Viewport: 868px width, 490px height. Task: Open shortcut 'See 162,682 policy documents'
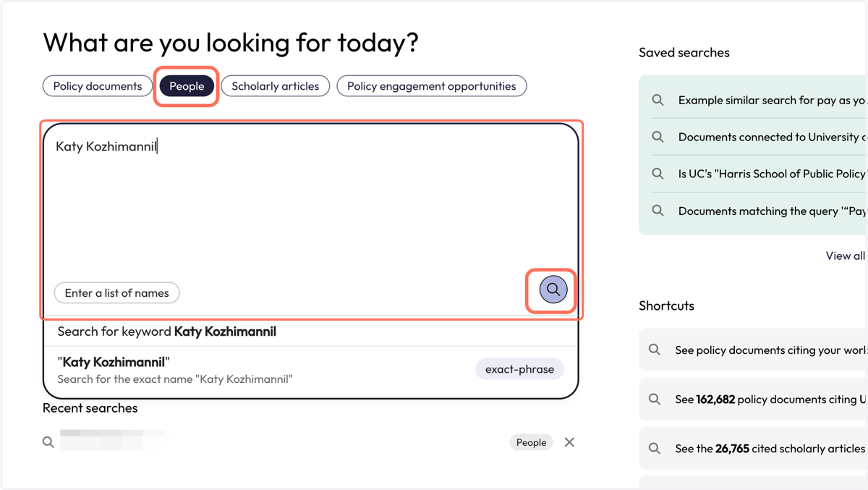pos(753,399)
